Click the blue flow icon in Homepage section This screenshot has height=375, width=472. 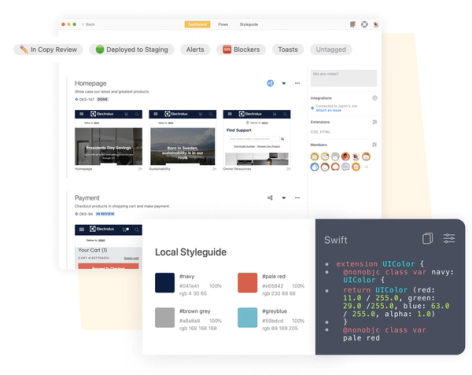coord(270,83)
